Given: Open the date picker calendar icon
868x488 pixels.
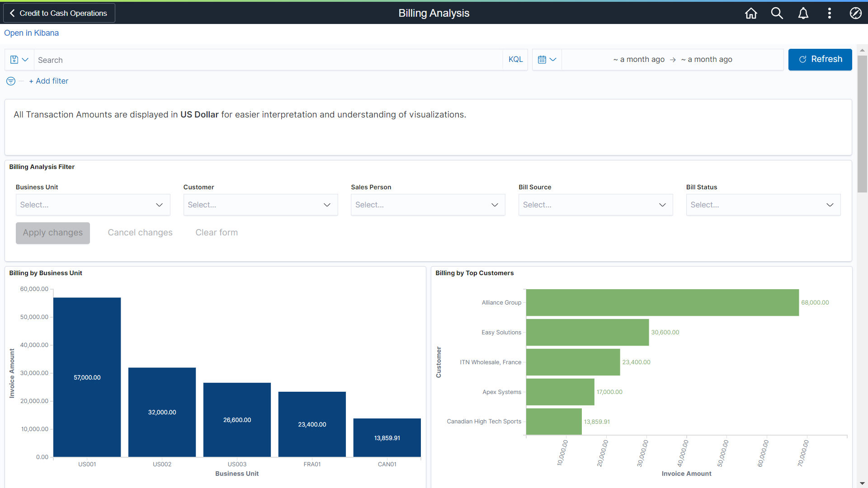Looking at the screenshot, I should (x=543, y=59).
